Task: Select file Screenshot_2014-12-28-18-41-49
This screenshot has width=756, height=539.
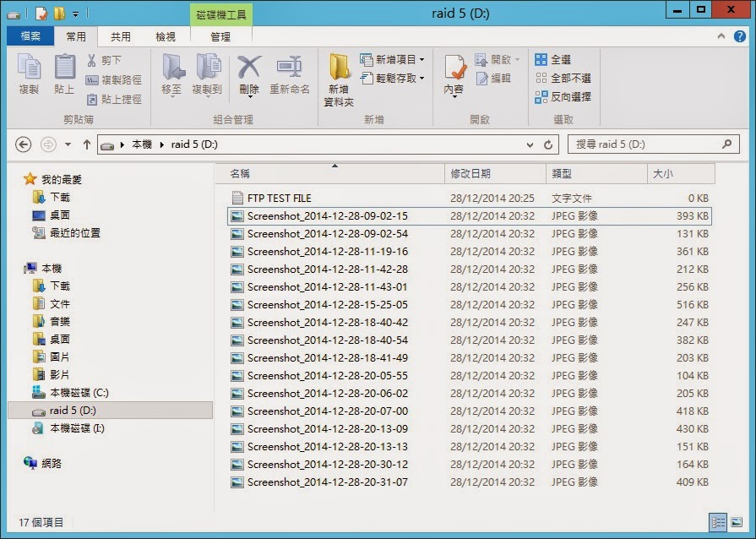Action: 470,357
